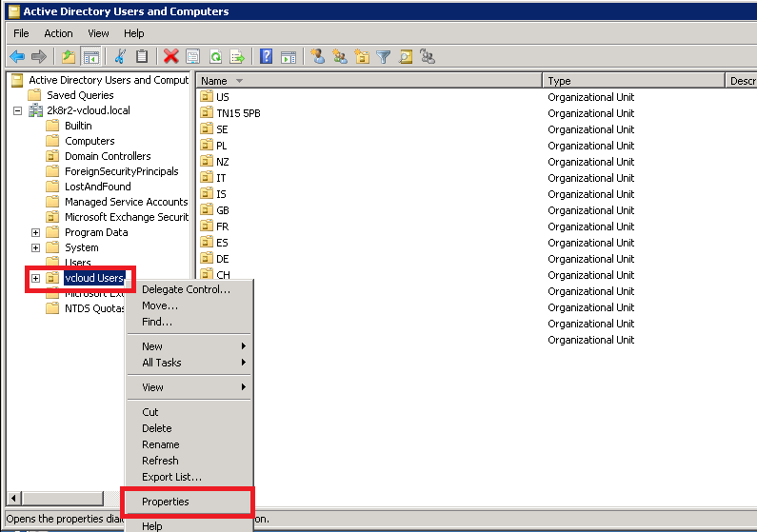This screenshot has height=532, width=757.
Task: Choose Rename from the context menu
Action: tap(189, 444)
